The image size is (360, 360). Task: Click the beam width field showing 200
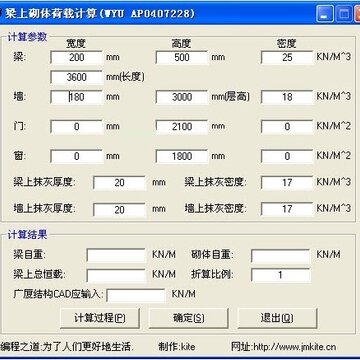[76, 57]
